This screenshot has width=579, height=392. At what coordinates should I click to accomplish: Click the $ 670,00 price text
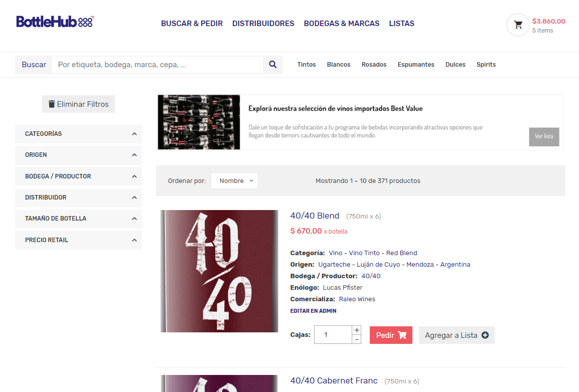coord(306,231)
